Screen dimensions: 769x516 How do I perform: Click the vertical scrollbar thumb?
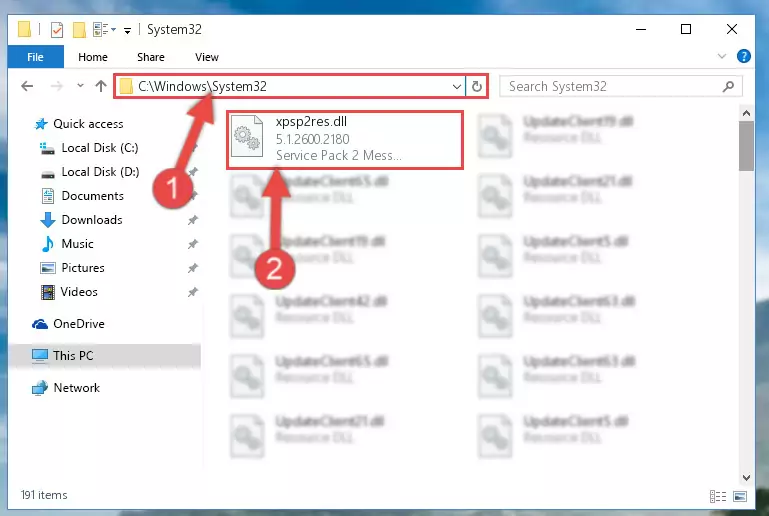click(746, 146)
